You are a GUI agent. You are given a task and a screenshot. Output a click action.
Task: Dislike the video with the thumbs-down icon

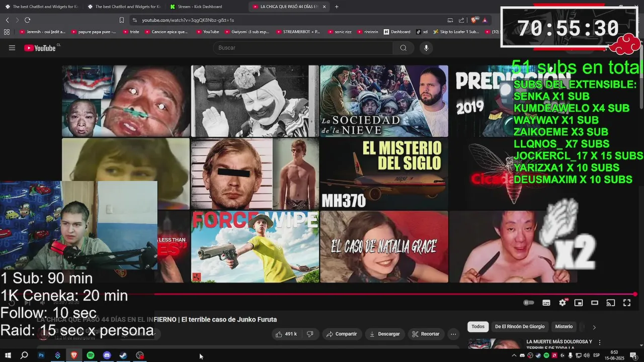[x=310, y=334]
